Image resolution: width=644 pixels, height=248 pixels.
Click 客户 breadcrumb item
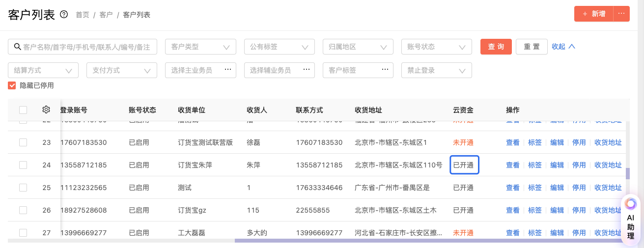coord(106,15)
